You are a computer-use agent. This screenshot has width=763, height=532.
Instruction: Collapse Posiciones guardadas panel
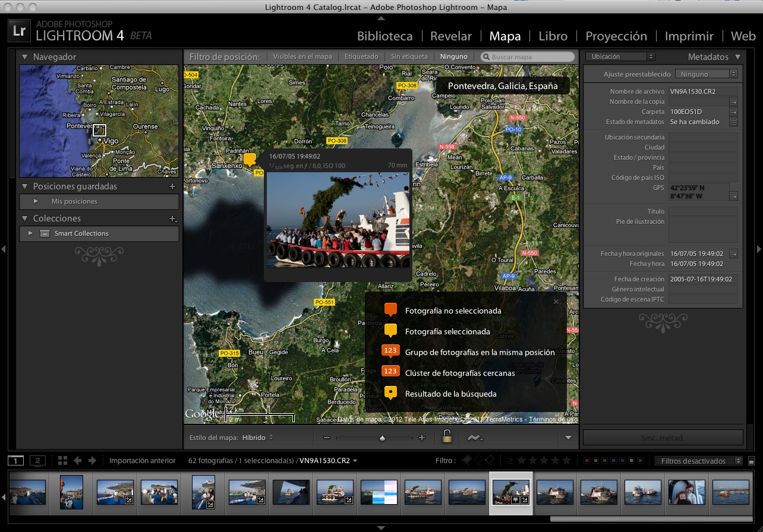pyautogui.click(x=25, y=186)
